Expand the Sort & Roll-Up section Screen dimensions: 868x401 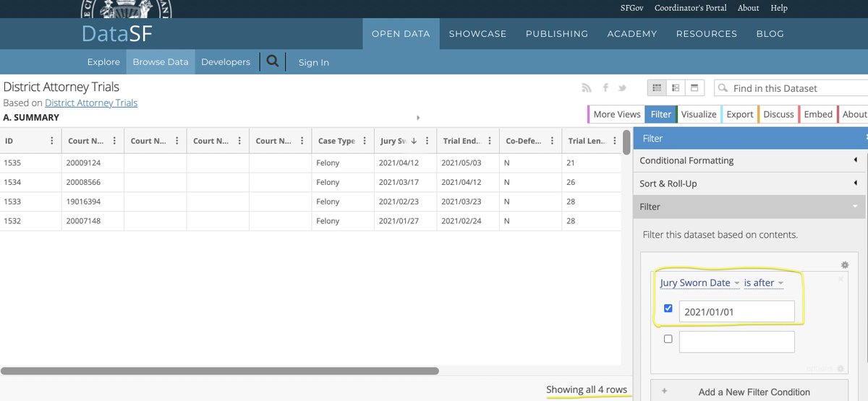pos(750,184)
